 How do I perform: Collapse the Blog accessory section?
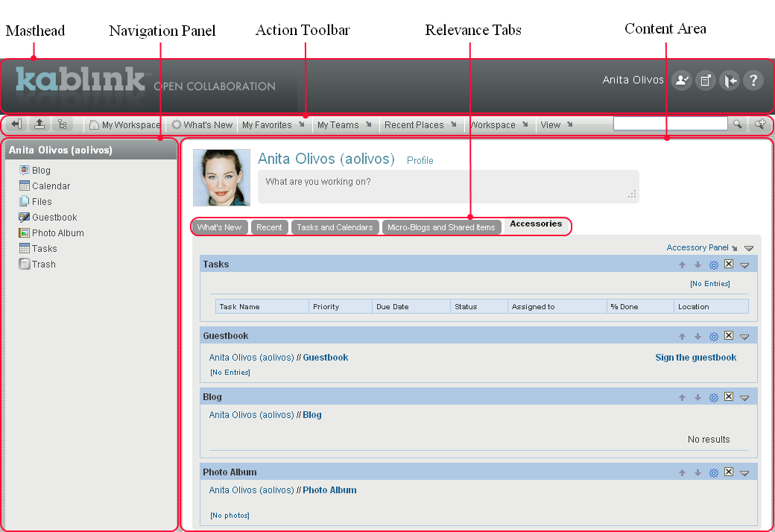(x=744, y=398)
